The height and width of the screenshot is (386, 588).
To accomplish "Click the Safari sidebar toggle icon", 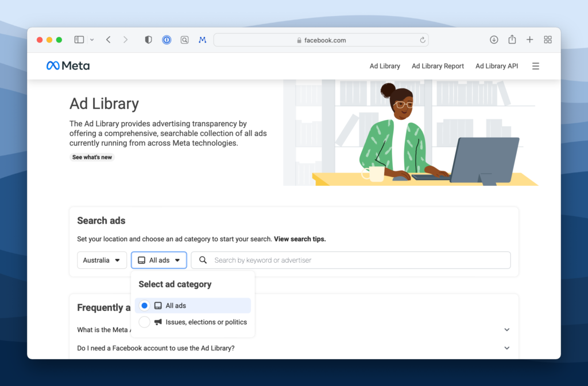I will [79, 40].
